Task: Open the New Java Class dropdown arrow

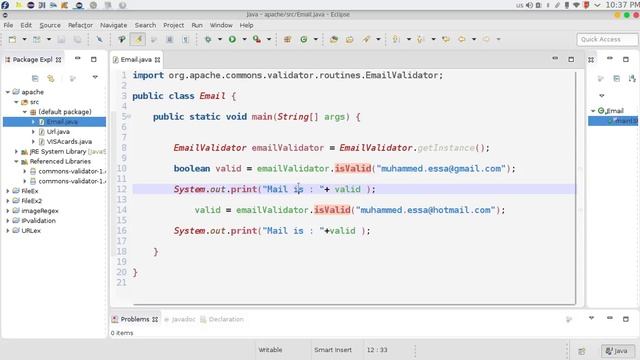Action: [316, 40]
